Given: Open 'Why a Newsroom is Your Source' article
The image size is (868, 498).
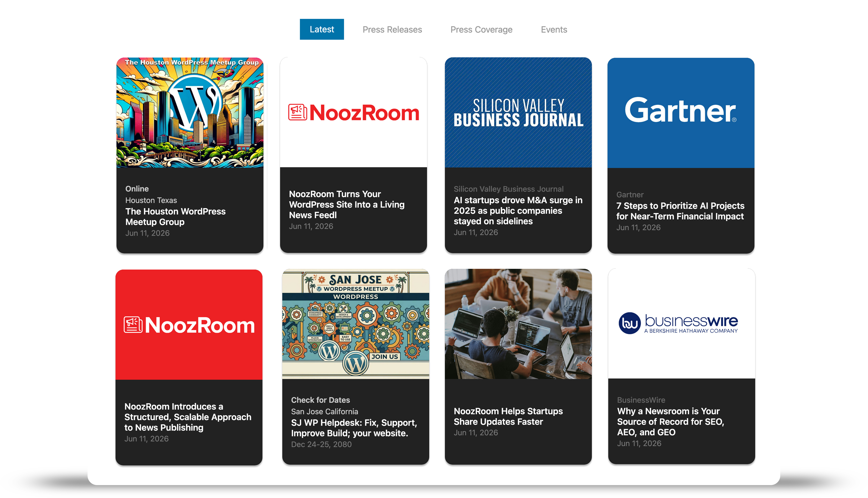Looking at the screenshot, I should (x=670, y=422).
